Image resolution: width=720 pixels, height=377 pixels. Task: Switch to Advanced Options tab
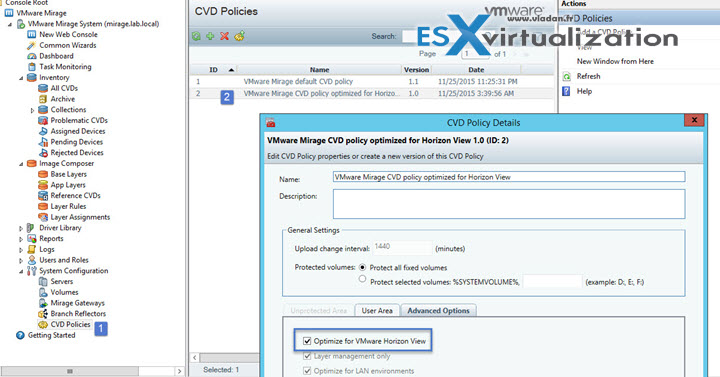click(439, 310)
